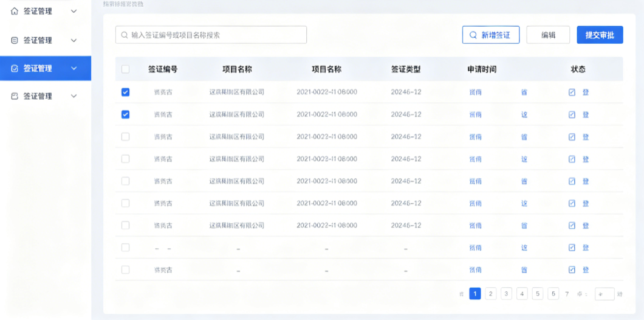Check the fourth row's checkbox

tap(125, 159)
